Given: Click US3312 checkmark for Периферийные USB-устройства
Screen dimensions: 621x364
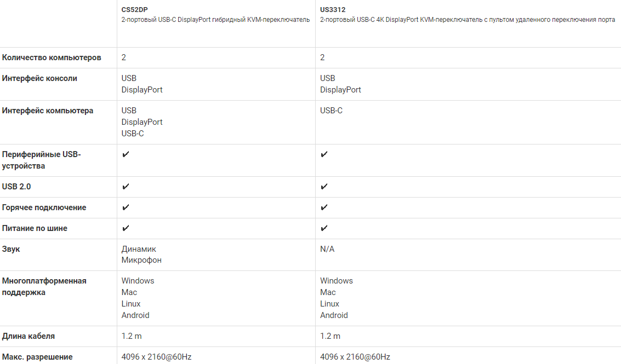Looking at the screenshot, I should pyautogui.click(x=324, y=154).
